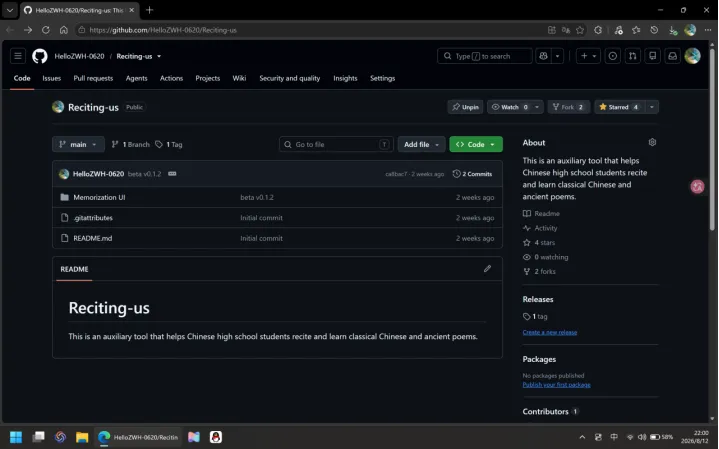
Task: Open the GitHub user avatar menu
Action: [x=692, y=56]
